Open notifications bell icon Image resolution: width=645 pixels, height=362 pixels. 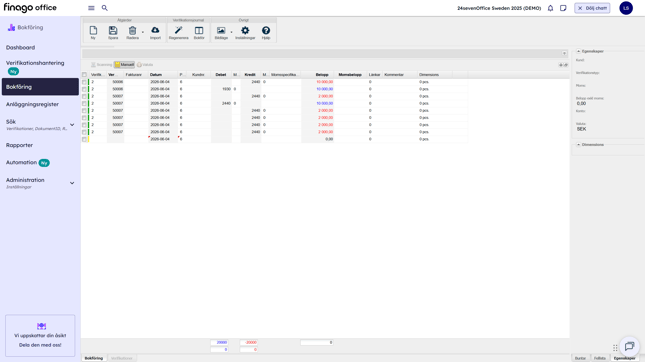point(550,8)
